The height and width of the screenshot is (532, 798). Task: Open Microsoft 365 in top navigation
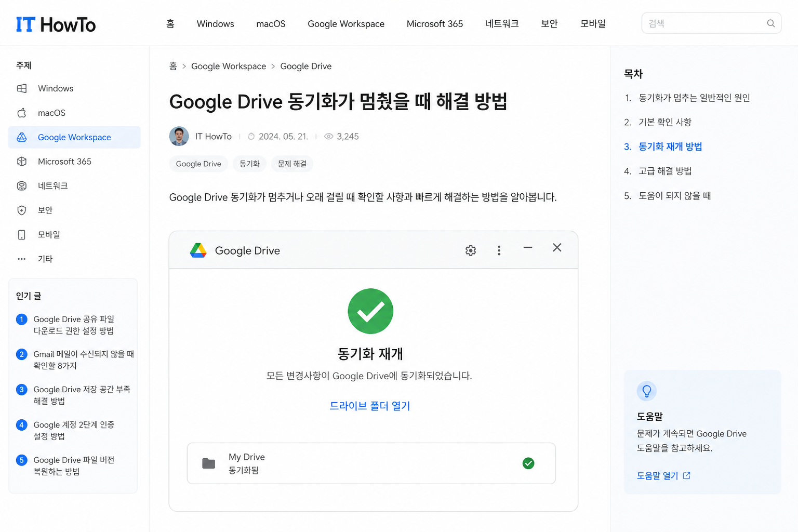pos(435,24)
